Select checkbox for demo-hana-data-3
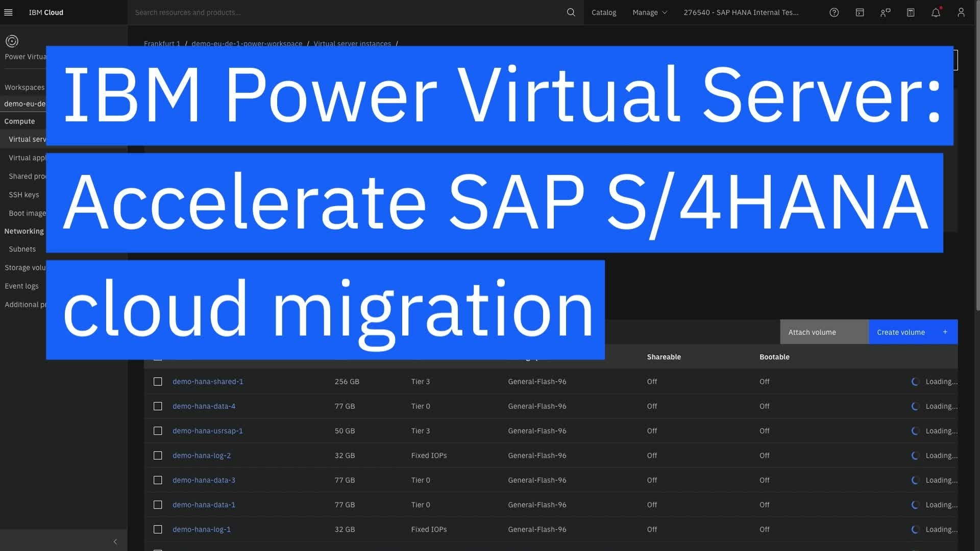This screenshot has width=980, height=551. pyautogui.click(x=158, y=480)
